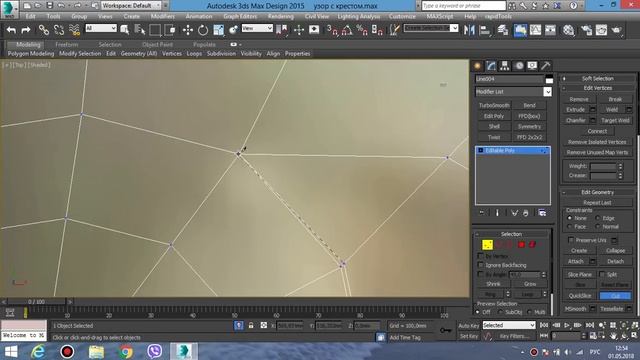Toggle the 3D Snaps icon
Image resolution: width=640 pixels, height=360 pixels.
tap(332, 30)
